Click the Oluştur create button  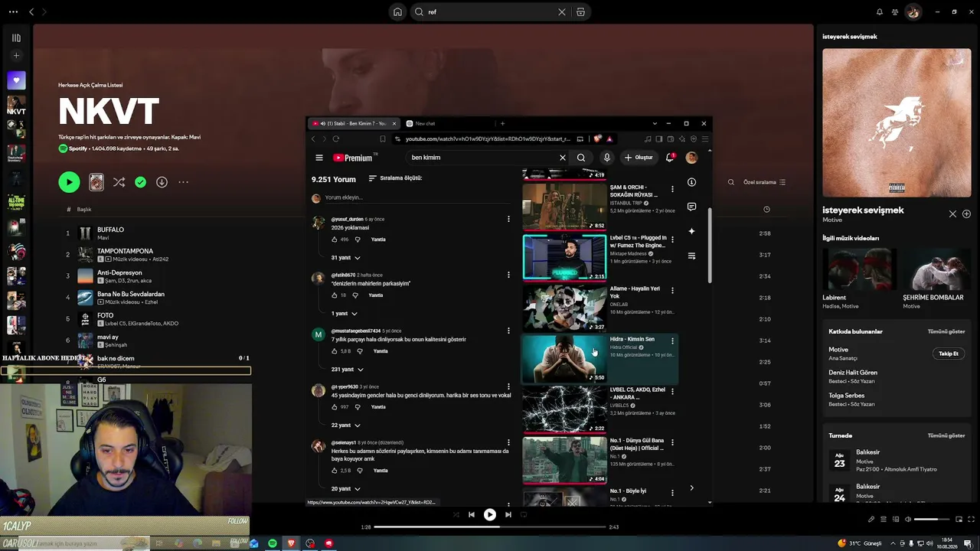pyautogui.click(x=639, y=158)
